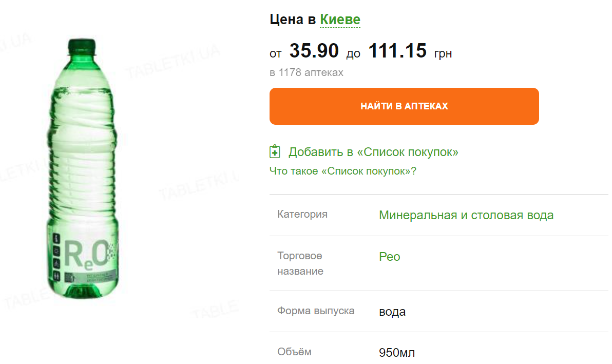
Task: Open the Что такое «Список покупок»? help link
Action: [342, 171]
